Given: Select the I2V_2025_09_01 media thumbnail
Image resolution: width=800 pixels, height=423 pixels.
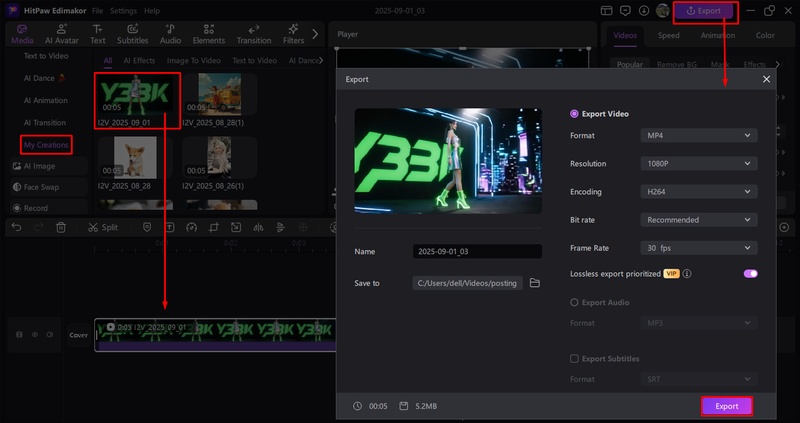Looking at the screenshot, I should pyautogui.click(x=137, y=95).
